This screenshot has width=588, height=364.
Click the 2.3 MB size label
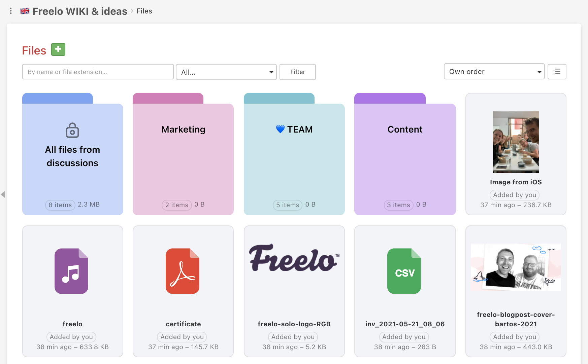click(x=89, y=205)
